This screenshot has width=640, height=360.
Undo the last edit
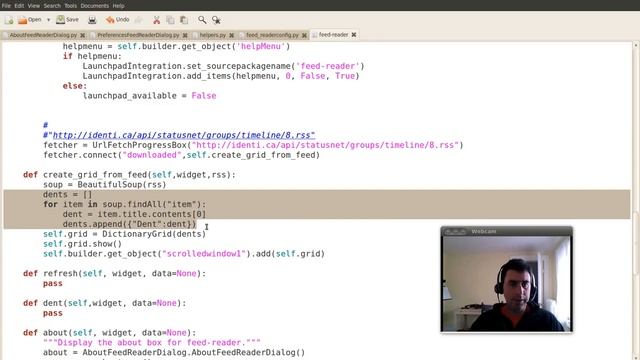pyautogui.click(x=118, y=20)
